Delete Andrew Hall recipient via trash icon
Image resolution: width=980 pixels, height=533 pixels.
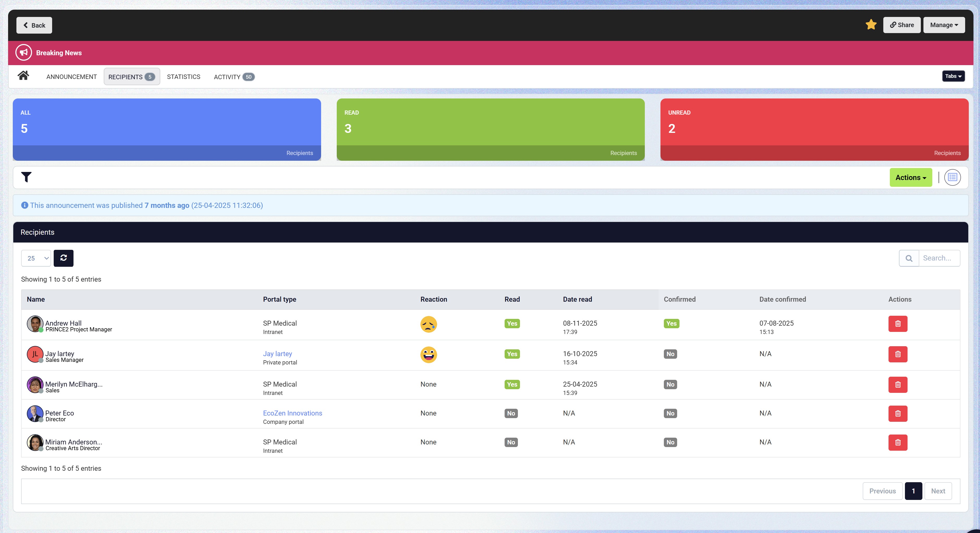[x=897, y=324]
